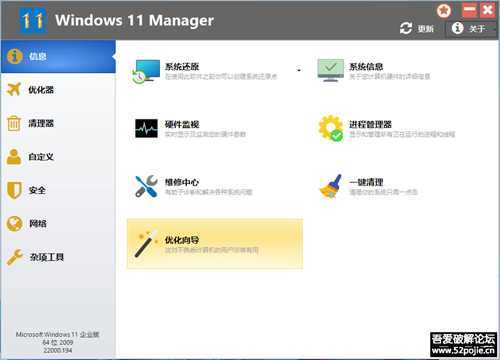Launch 硬件监视 tool title

[182, 124]
